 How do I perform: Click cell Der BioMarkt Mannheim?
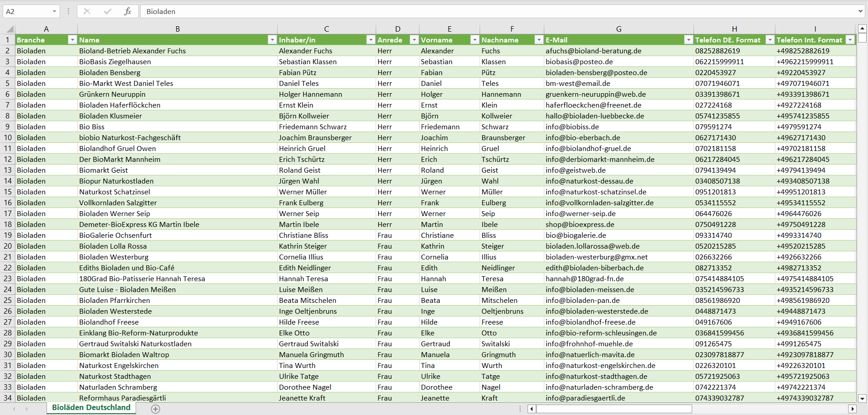coord(177,159)
